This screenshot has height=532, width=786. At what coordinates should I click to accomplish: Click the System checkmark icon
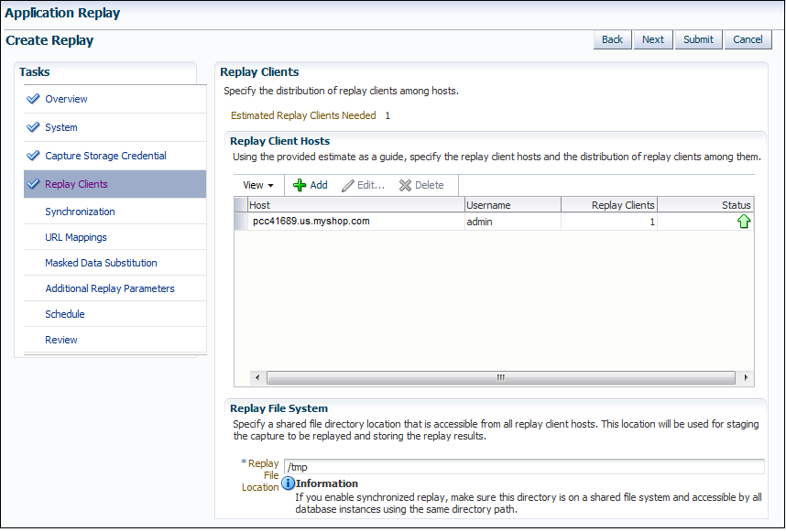(33, 127)
